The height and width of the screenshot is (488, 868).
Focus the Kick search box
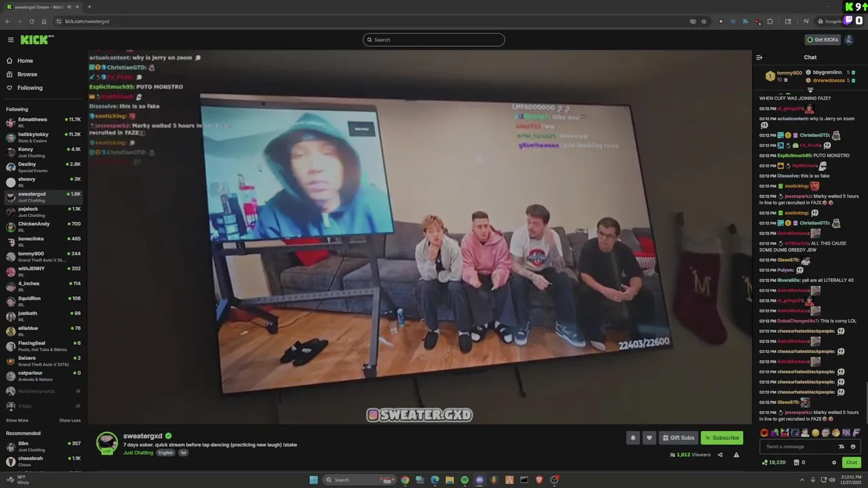pos(434,40)
